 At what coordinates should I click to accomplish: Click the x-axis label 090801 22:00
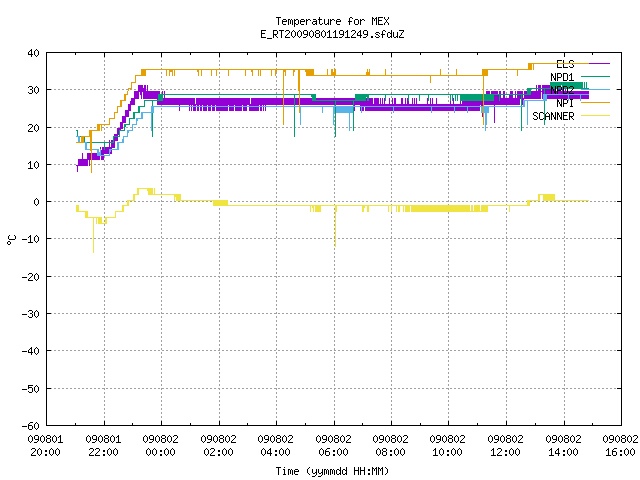pyautogui.click(x=103, y=446)
